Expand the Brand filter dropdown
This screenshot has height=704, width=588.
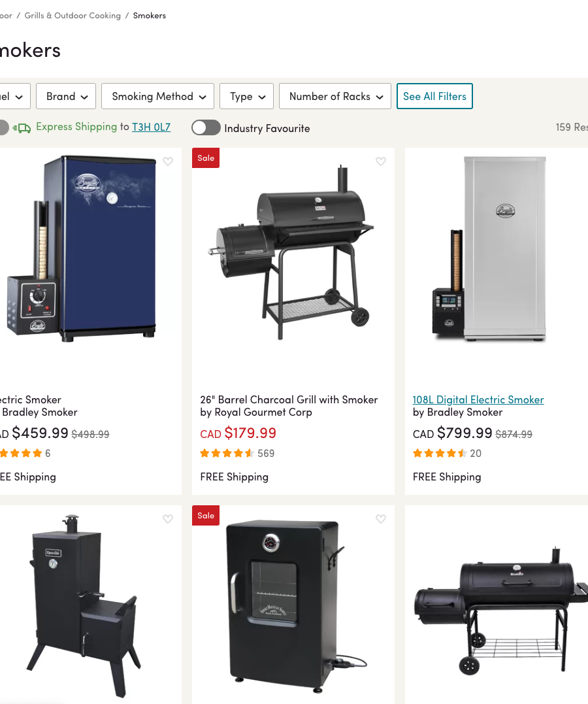(66, 96)
